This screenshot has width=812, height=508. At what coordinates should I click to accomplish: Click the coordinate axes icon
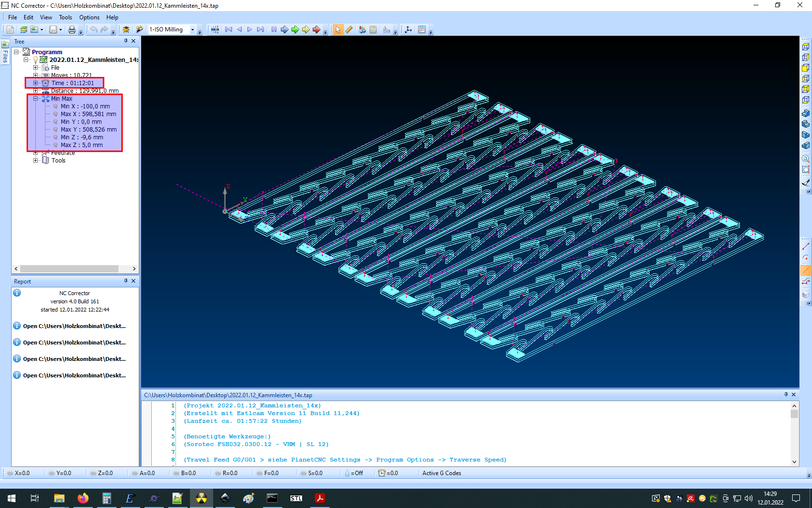coord(408,30)
